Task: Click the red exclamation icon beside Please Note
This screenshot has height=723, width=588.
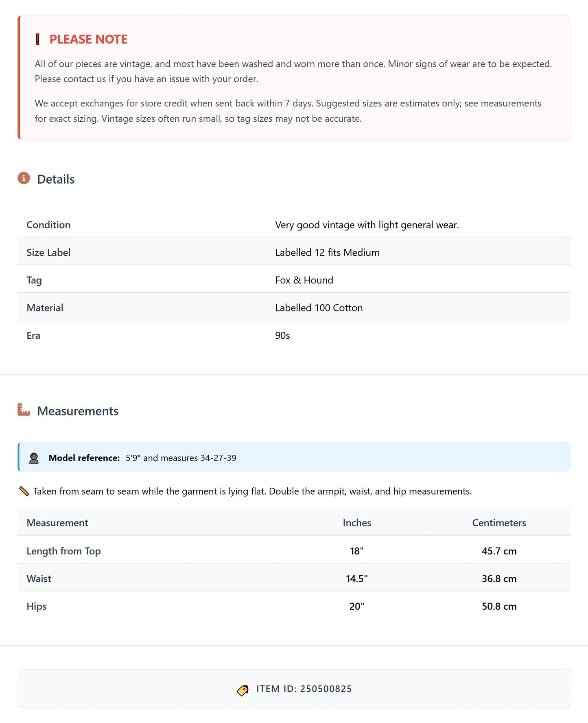Action: (37, 39)
